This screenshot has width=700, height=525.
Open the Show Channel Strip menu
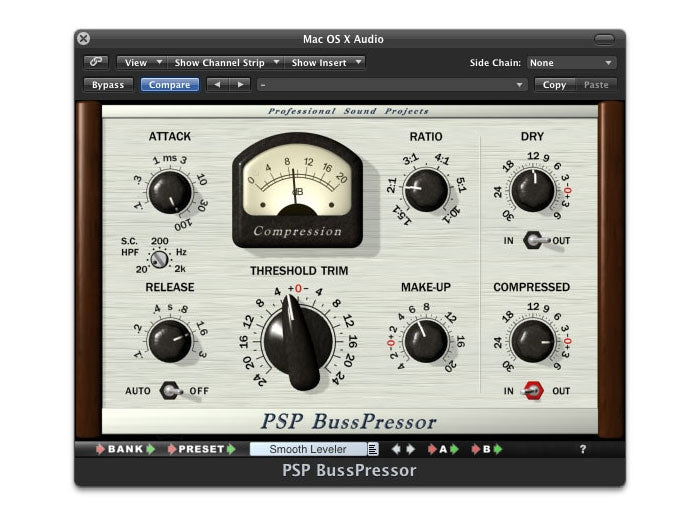click(x=227, y=62)
